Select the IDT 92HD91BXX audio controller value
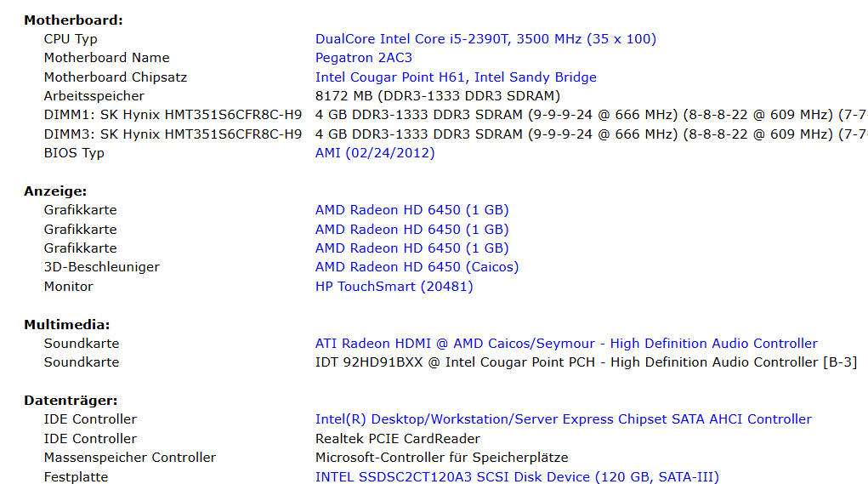The height and width of the screenshot is (484, 868). (587, 362)
